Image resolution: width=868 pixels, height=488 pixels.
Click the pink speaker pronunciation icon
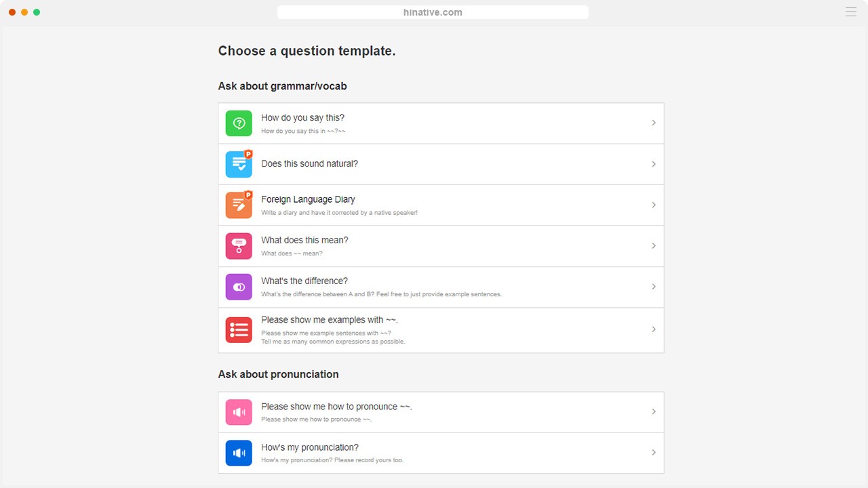(x=239, y=412)
